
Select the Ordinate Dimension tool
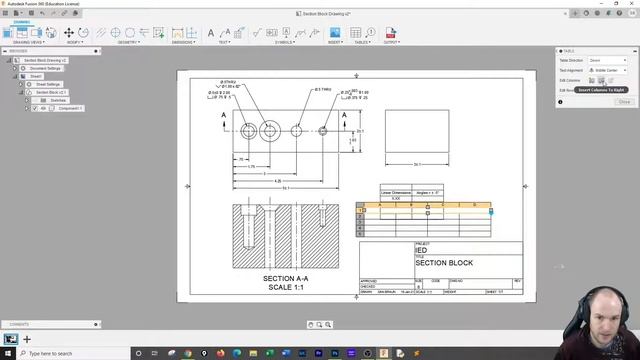tap(191, 33)
